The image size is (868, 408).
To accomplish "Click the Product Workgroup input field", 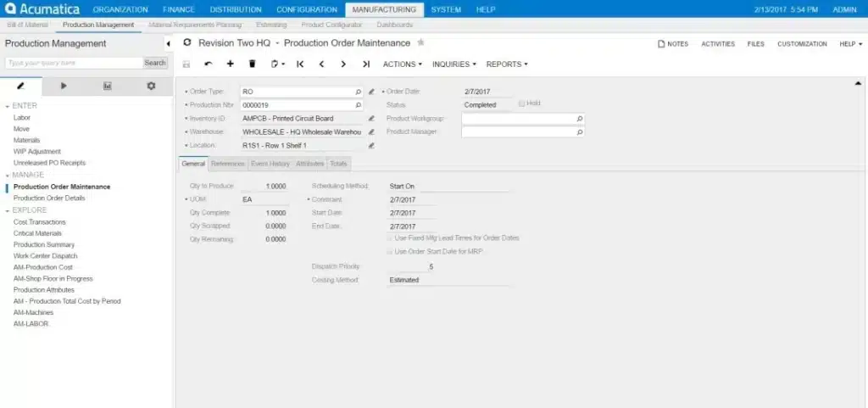I will (x=523, y=119).
